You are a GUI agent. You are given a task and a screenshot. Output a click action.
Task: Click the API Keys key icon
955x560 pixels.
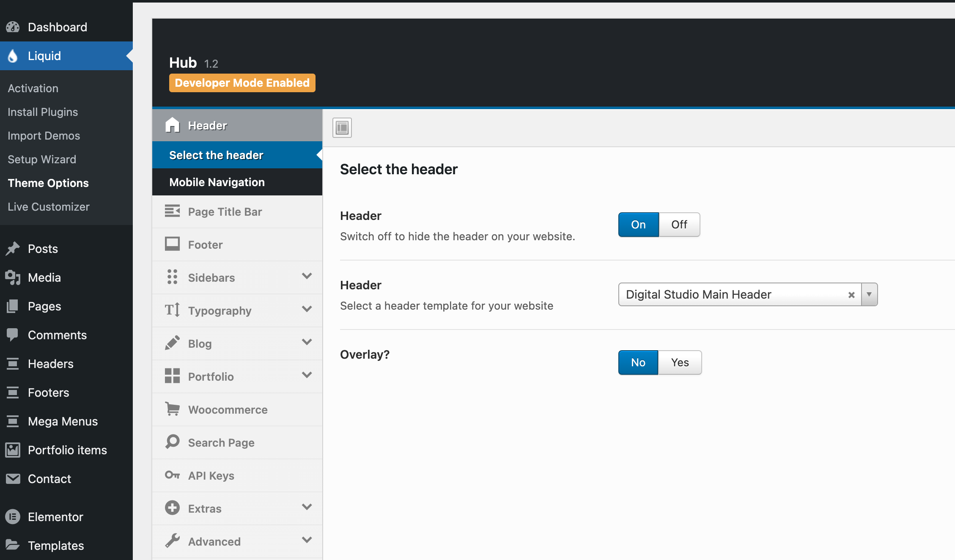172,475
